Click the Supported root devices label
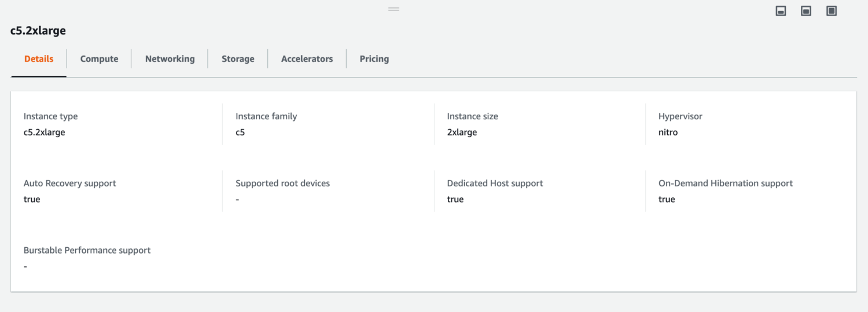Viewport: 868px width, 312px height. (282, 183)
